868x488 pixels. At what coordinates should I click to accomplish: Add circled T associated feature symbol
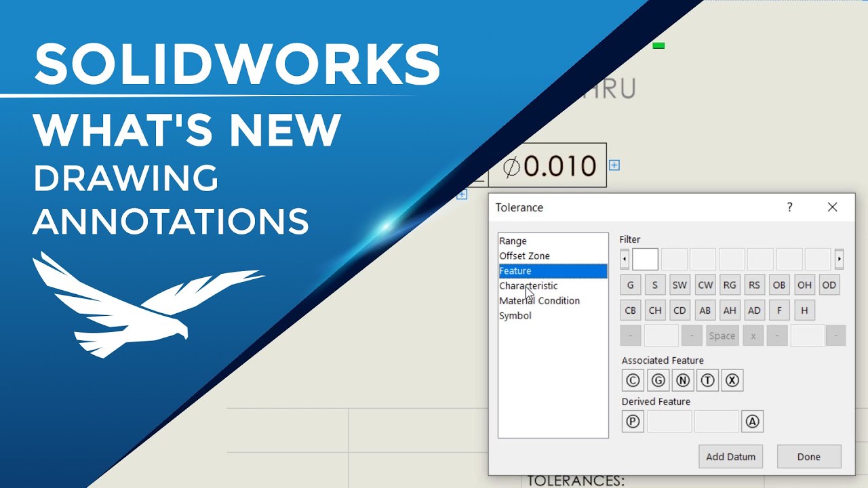tap(707, 380)
